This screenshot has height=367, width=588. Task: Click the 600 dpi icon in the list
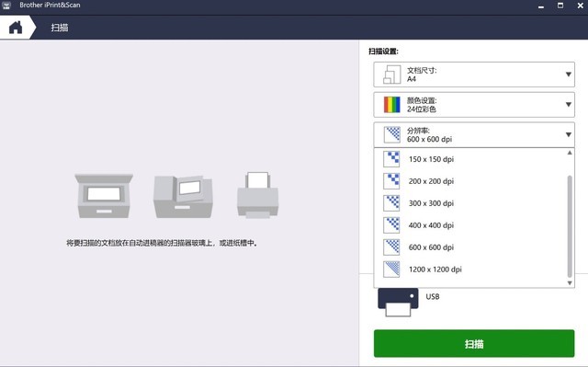point(391,247)
